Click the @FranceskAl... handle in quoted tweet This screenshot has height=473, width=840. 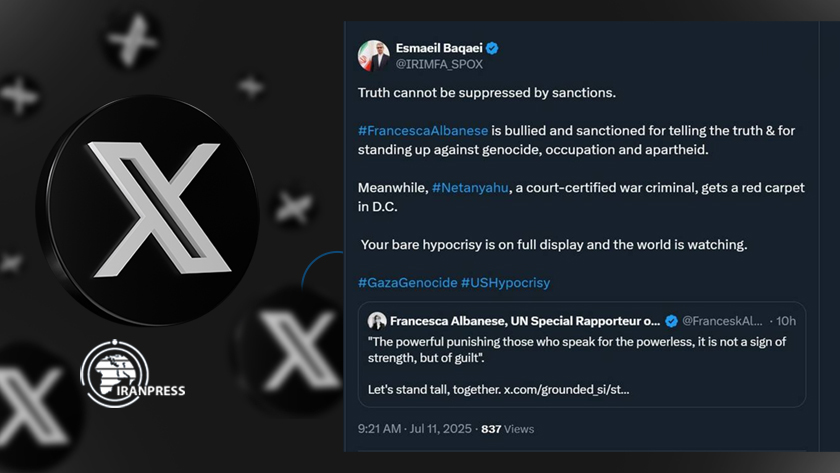coord(722,321)
